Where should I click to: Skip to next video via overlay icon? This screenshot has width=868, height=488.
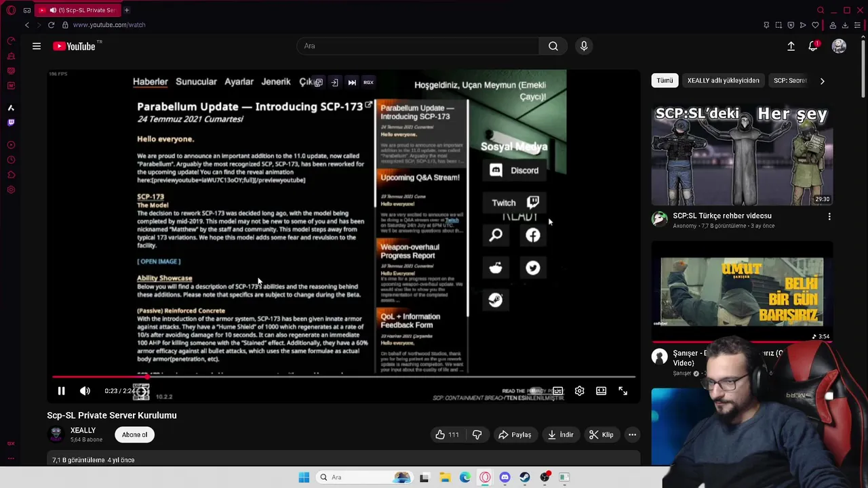[352, 83]
